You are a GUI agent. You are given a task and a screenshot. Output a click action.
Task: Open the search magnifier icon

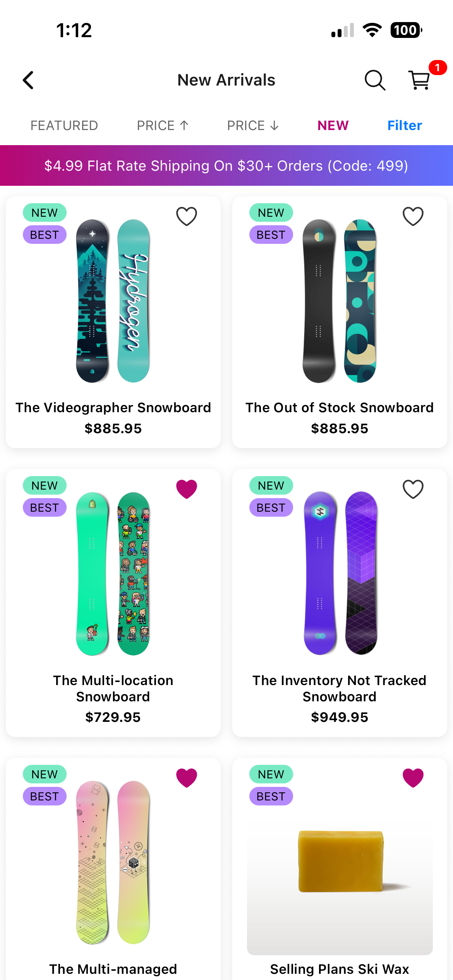[374, 80]
